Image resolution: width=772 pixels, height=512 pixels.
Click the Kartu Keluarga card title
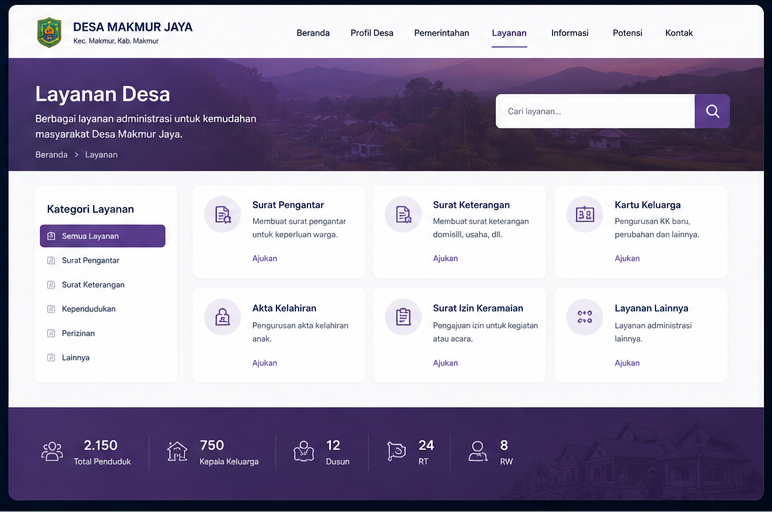(647, 205)
